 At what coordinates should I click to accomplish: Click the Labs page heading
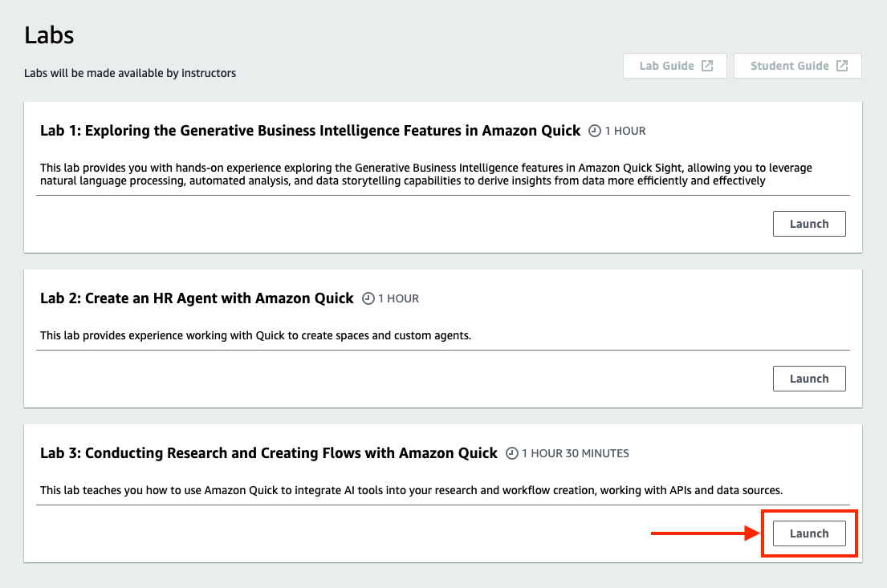point(49,35)
